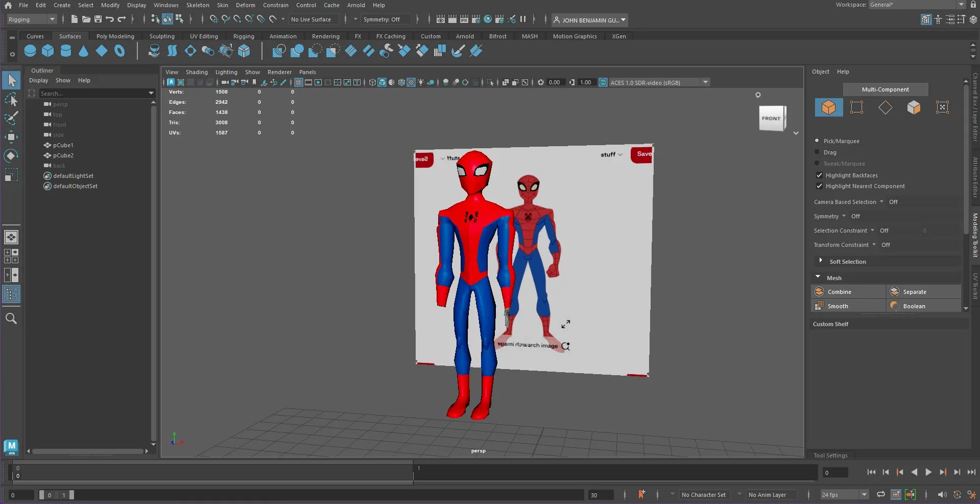Redo with the redo arrow icon
The image size is (980, 504).
coord(122,19)
